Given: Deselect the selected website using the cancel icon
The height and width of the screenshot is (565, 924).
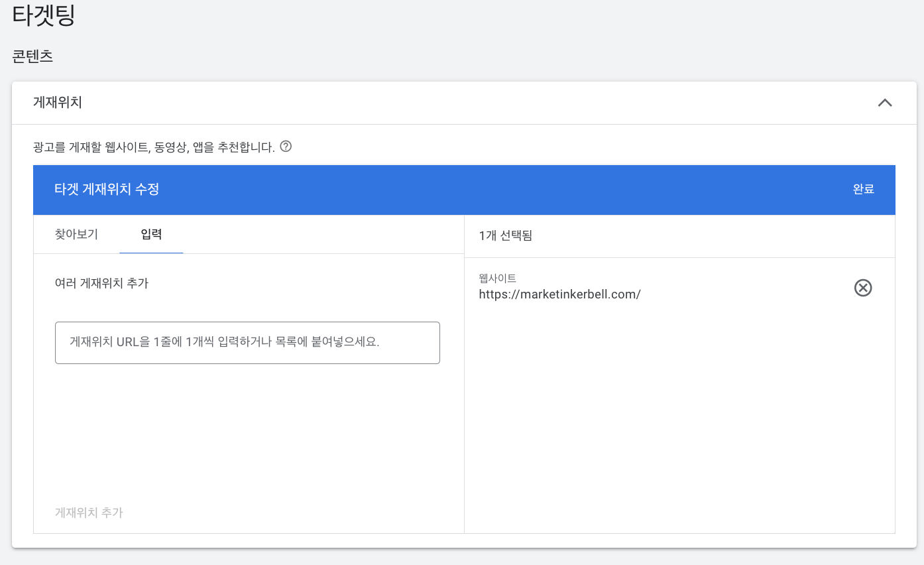Looking at the screenshot, I should pyautogui.click(x=863, y=287).
